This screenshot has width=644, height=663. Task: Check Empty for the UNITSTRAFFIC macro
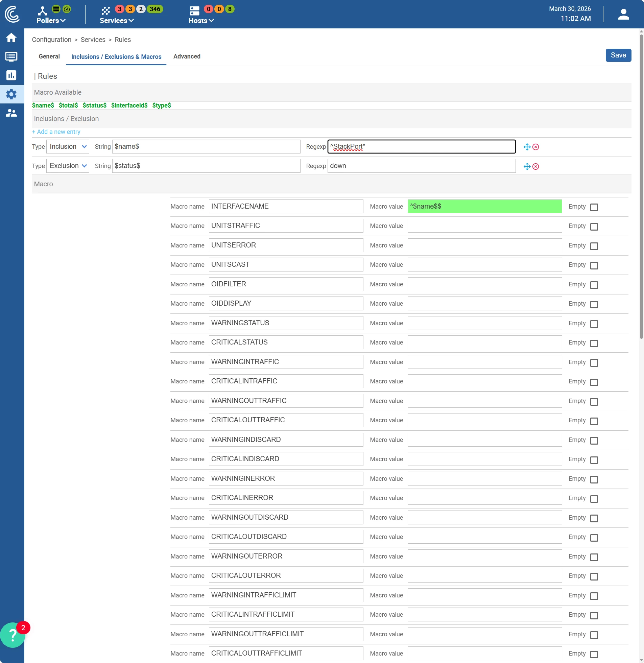[594, 227]
